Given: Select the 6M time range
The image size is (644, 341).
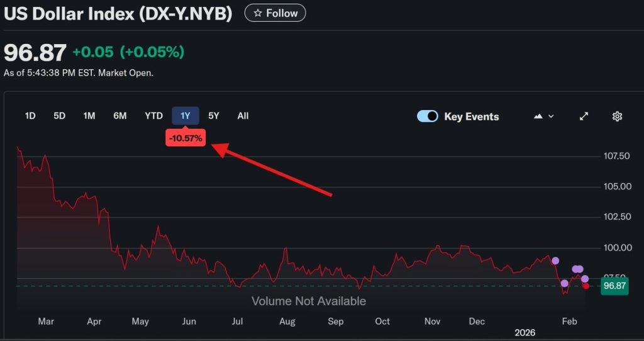Looking at the screenshot, I should (x=120, y=116).
